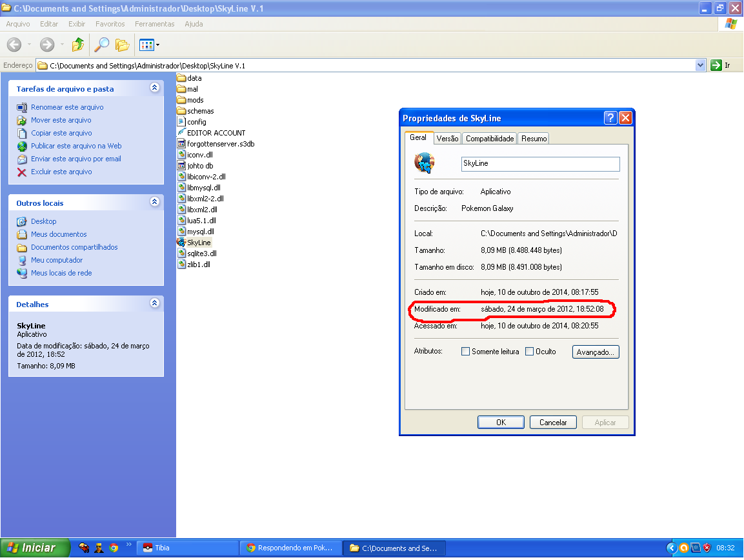Open the address bar dropdown
Screen dimensions: 744x560
coord(701,65)
